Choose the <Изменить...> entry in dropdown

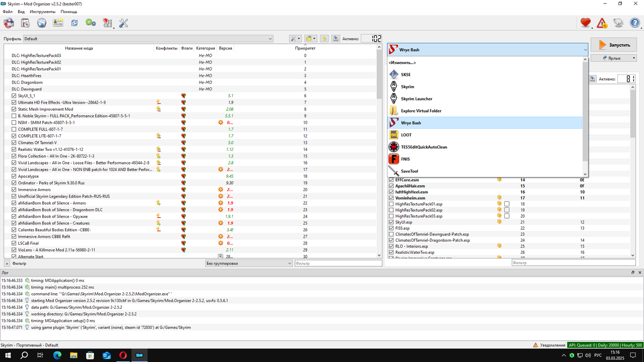pos(485,62)
